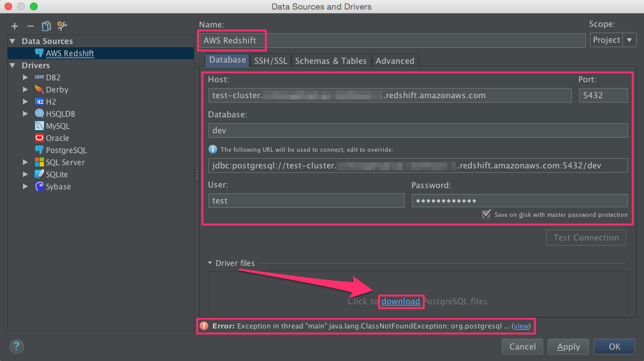Focus the Password field
The width and height of the screenshot is (644, 361).
pos(520,200)
